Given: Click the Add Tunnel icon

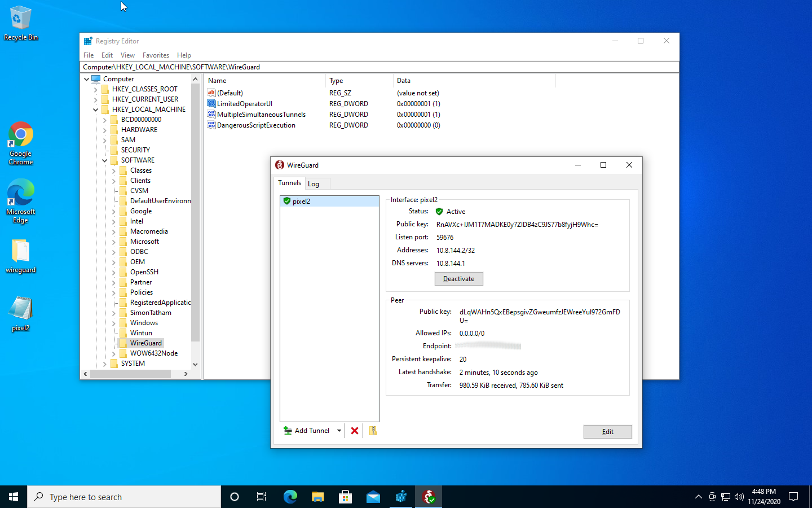Looking at the screenshot, I should pos(288,430).
